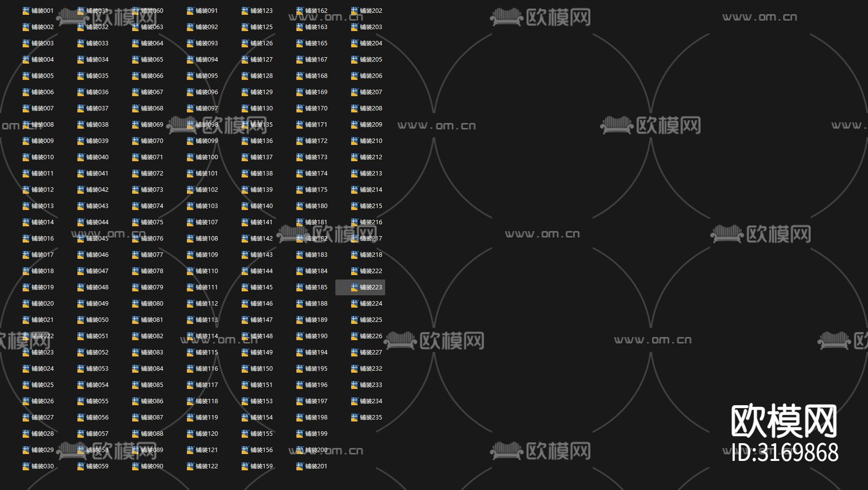
Task: Click the file name 铺装096
Action: click(207, 92)
